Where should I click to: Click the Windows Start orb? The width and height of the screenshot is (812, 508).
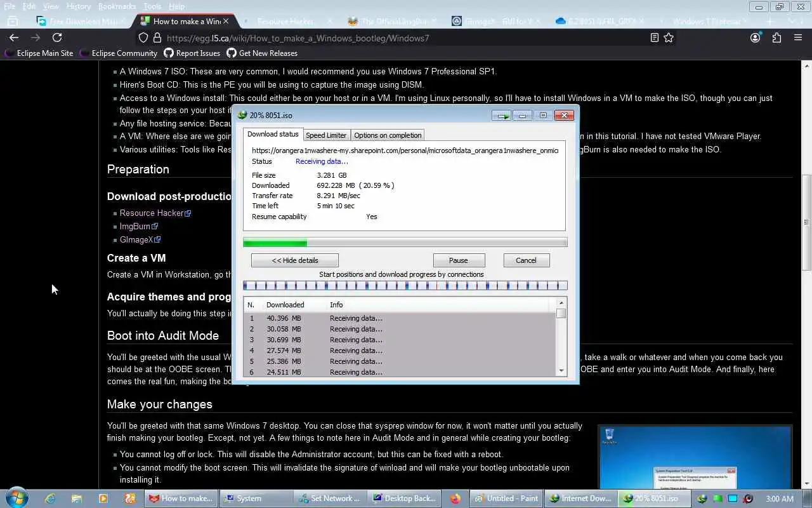tap(16, 498)
